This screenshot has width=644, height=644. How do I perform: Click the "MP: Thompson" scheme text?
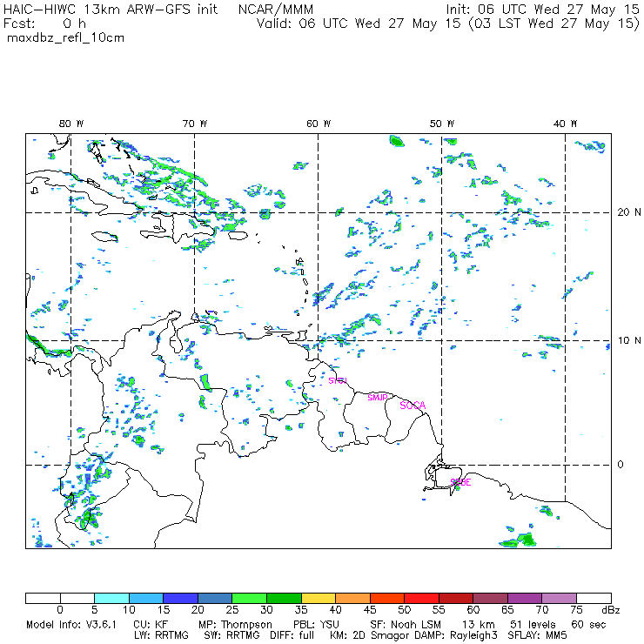tap(235, 625)
